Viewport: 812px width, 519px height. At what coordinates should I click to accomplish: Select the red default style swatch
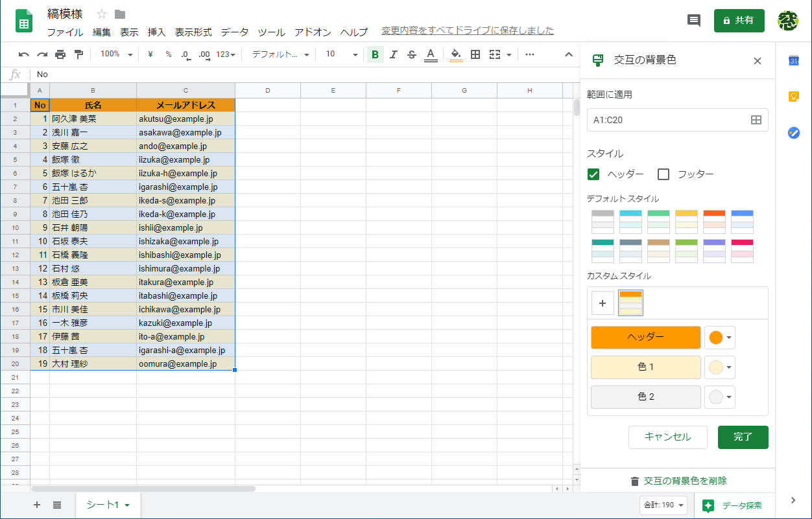(x=714, y=222)
